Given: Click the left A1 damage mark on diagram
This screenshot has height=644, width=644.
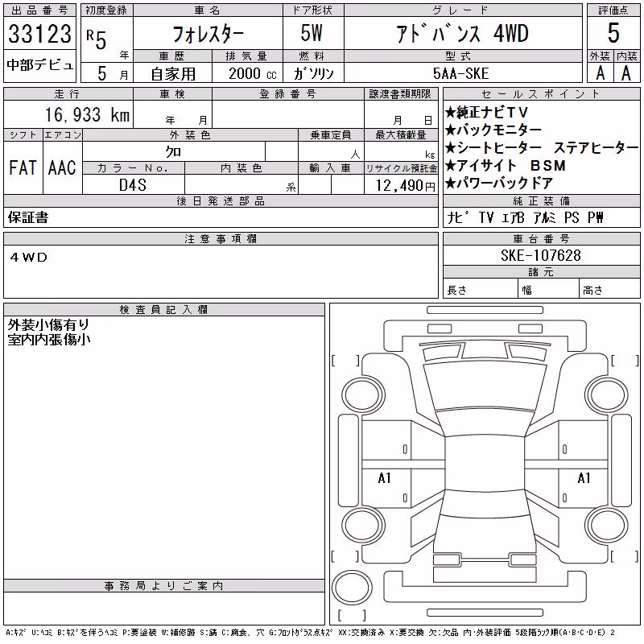Looking at the screenshot, I should pos(385,478).
